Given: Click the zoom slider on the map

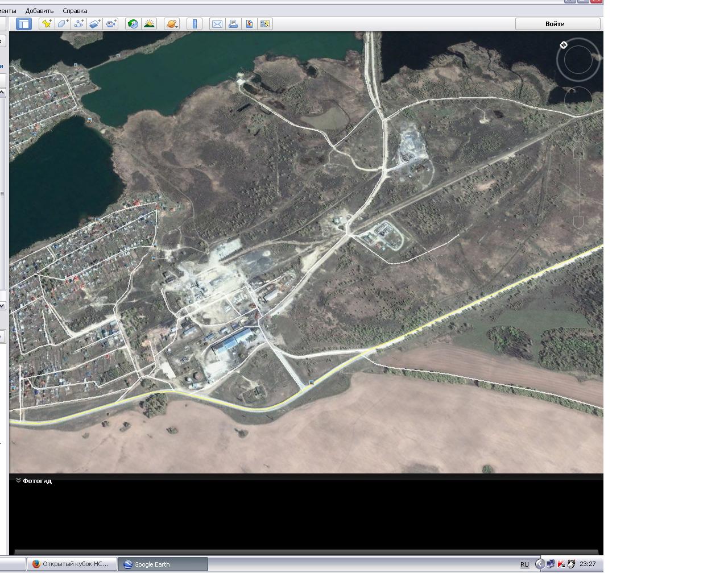Looking at the screenshot, I should pos(578,188).
